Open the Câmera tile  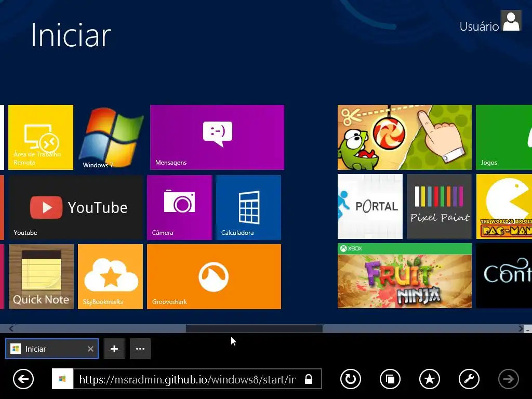179,208
